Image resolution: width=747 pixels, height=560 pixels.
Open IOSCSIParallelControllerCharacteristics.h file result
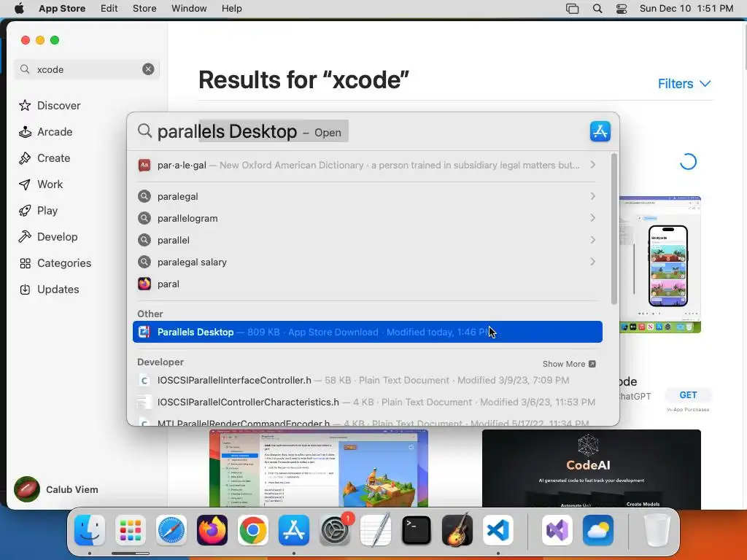tap(367, 402)
